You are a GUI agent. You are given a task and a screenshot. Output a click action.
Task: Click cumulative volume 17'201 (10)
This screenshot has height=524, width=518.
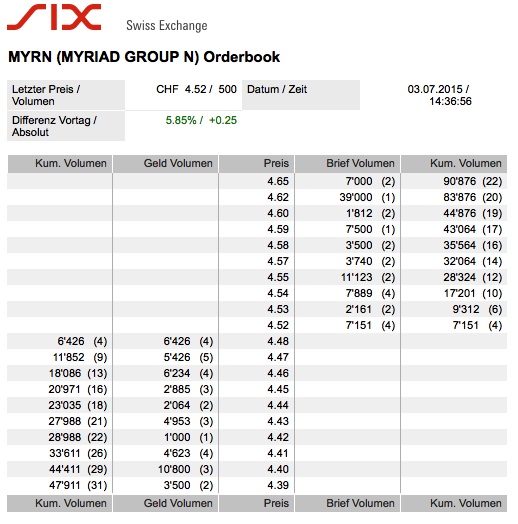[x=473, y=293]
